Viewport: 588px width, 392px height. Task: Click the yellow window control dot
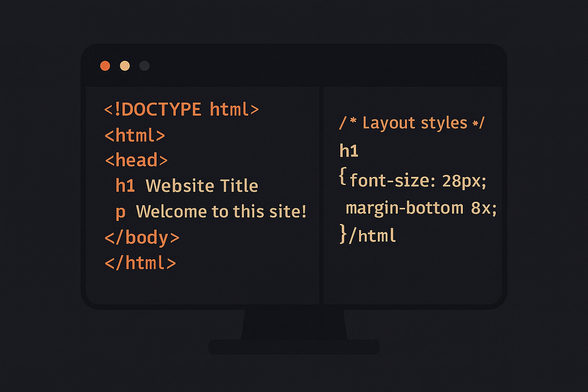click(x=125, y=66)
